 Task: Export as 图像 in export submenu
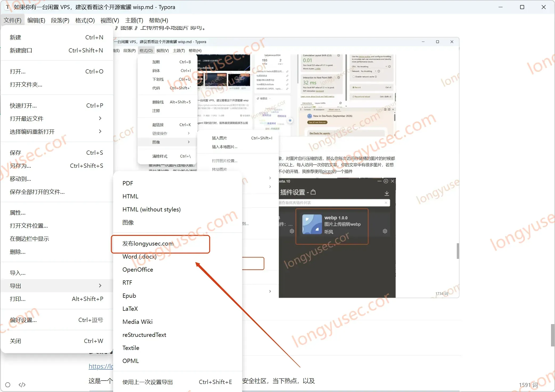click(x=178, y=222)
